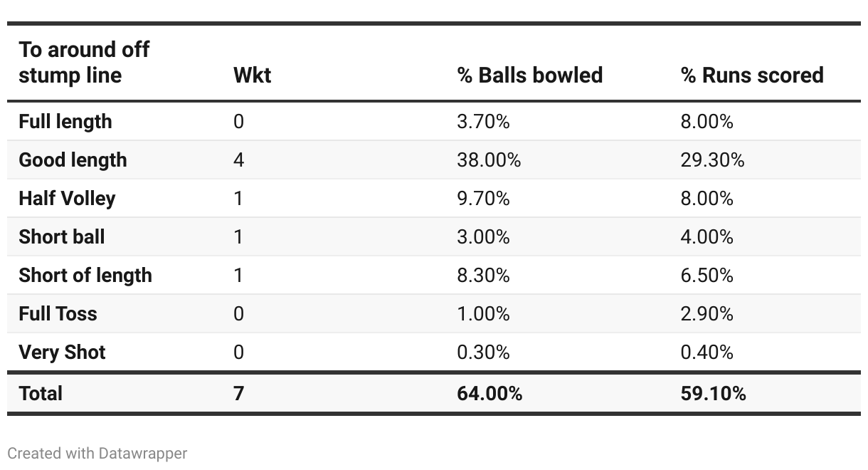868x470 pixels.
Task: Select the '% Balls bowled' column header
Action: (x=529, y=75)
